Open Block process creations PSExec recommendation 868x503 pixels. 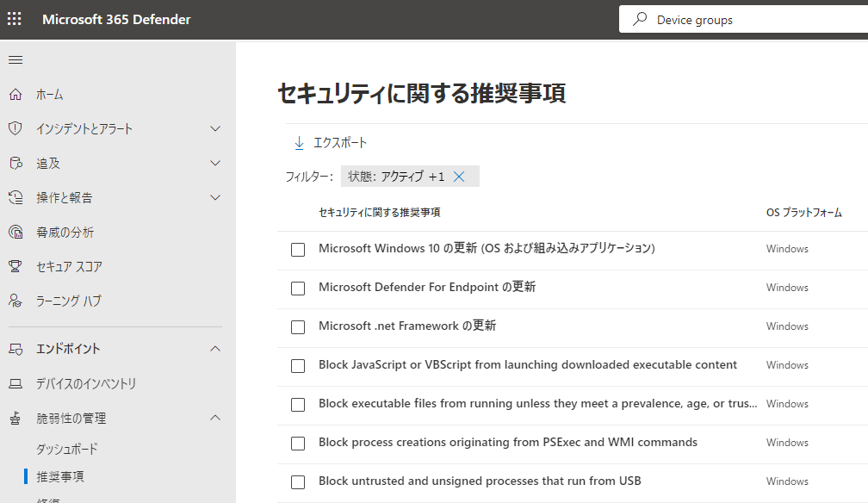coord(508,442)
